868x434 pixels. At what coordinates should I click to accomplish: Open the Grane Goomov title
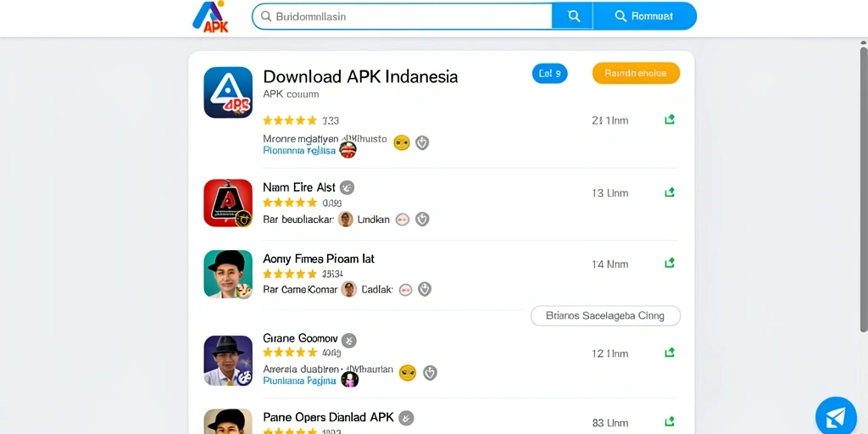point(300,338)
